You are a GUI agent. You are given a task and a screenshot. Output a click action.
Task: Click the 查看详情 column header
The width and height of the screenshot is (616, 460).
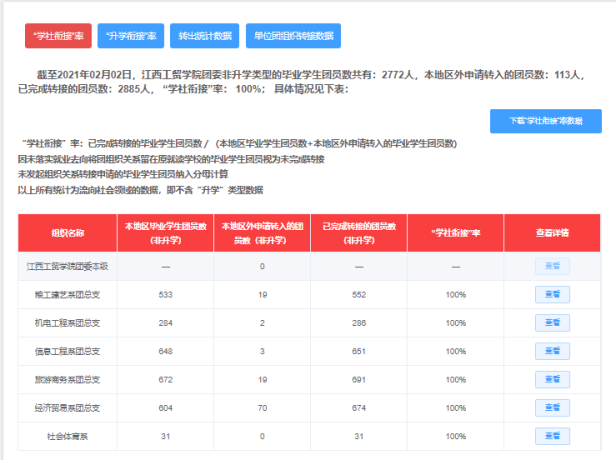[x=551, y=233]
